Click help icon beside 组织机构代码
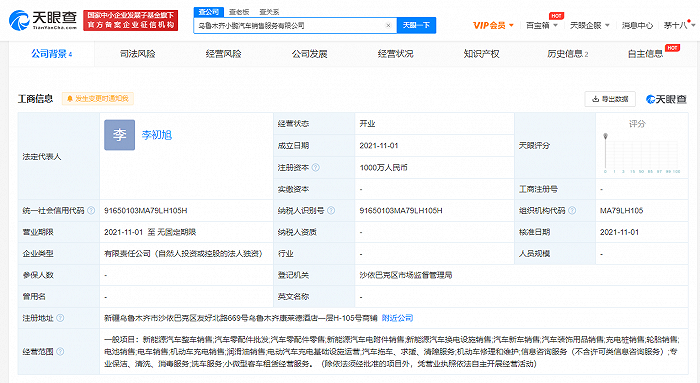 pos(572,210)
